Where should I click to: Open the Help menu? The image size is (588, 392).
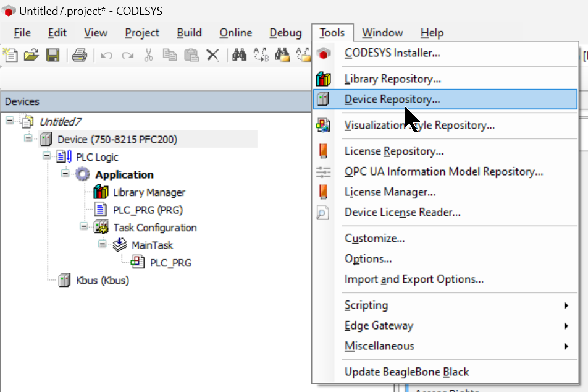click(x=432, y=33)
